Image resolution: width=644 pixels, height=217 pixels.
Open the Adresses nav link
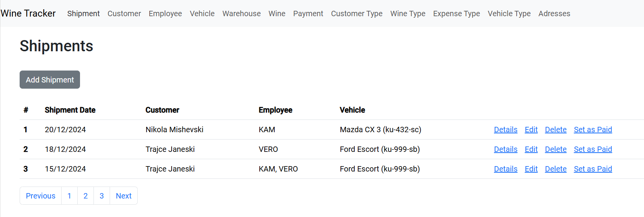click(x=554, y=13)
